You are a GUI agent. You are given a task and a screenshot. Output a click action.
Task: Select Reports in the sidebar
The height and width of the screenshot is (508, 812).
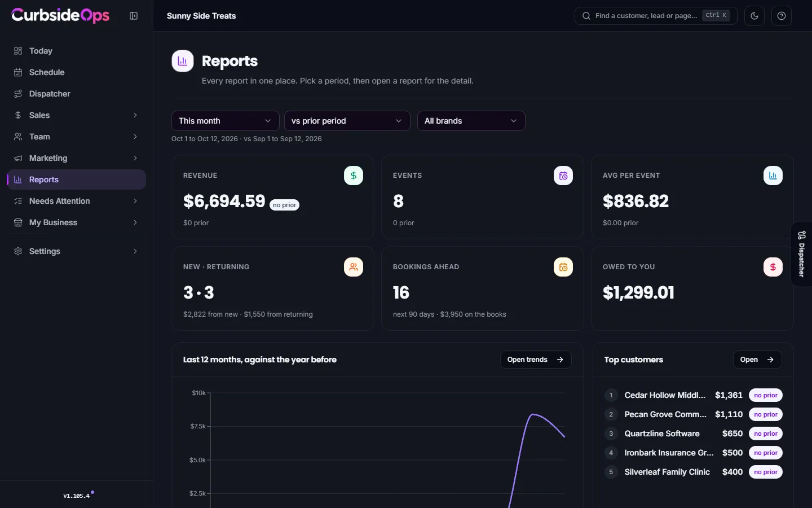76,179
